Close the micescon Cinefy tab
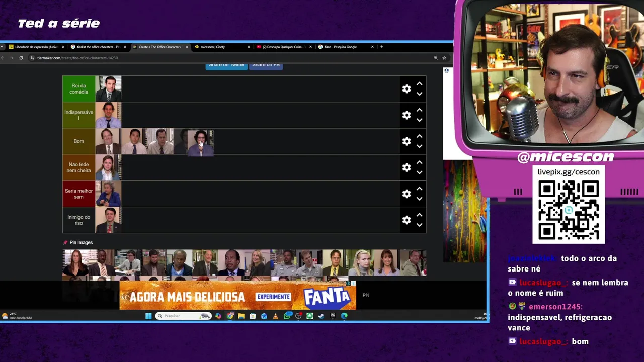Image resolution: width=644 pixels, height=362 pixels. click(249, 47)
